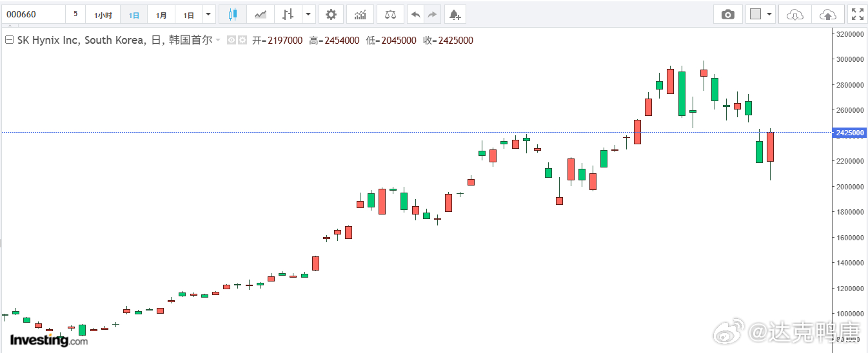
Task: Save the chart layout to the cloud
Action: click(x=828, y=14)
